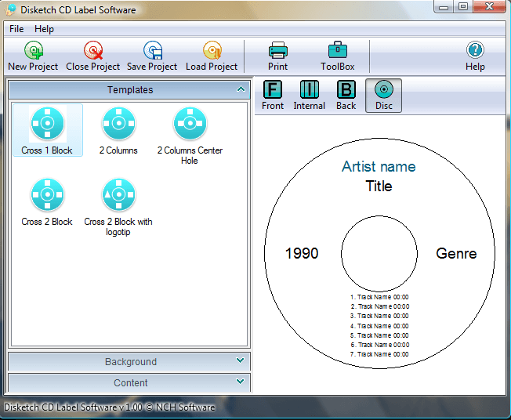Choose the Cross 1 Block template

click(x=48, y=130)
